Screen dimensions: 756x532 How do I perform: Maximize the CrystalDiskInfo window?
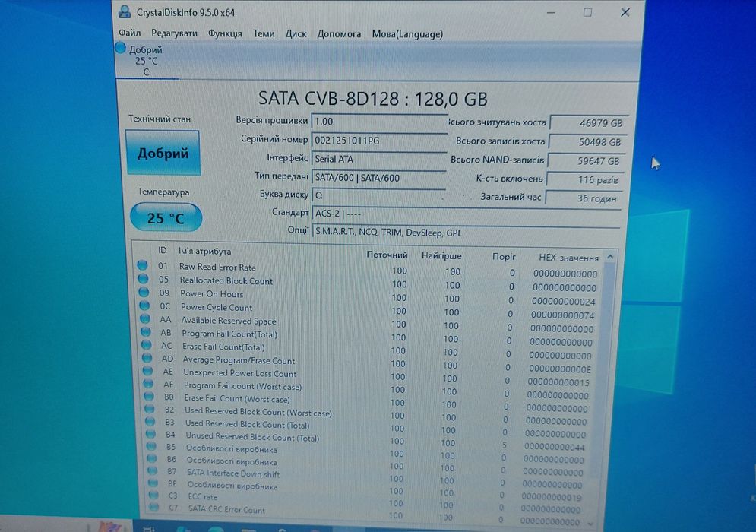[587, 13]
